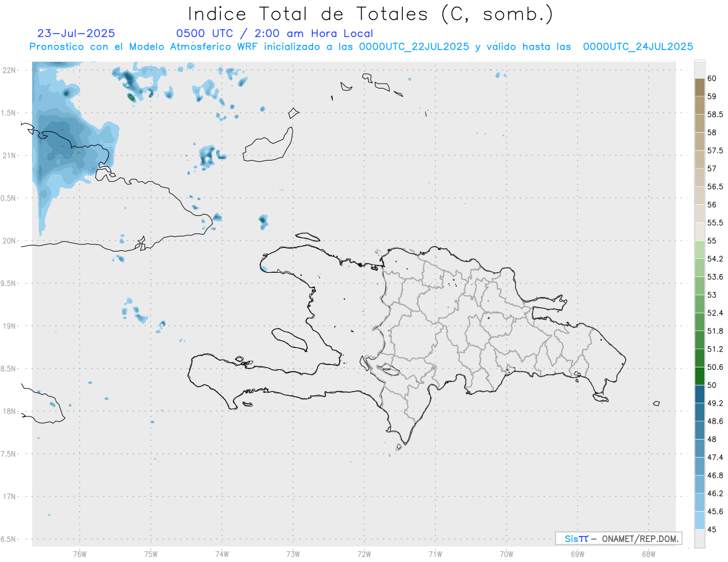
Task: Click the '71W' longitude label
Action: pyautogui.click(x=435, y=554)
